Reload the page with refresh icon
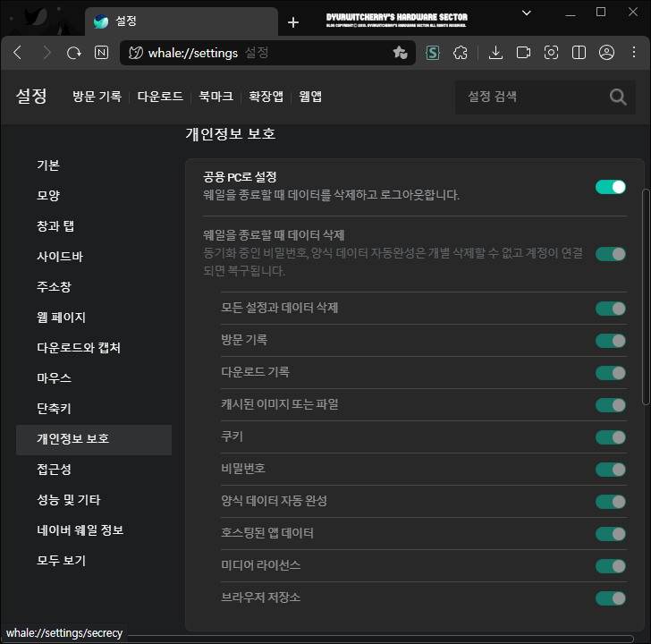 [74, 53]
